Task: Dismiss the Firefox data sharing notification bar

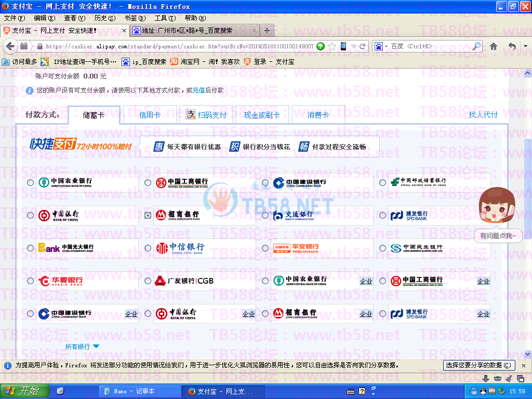Action: [x=524, y=365]
